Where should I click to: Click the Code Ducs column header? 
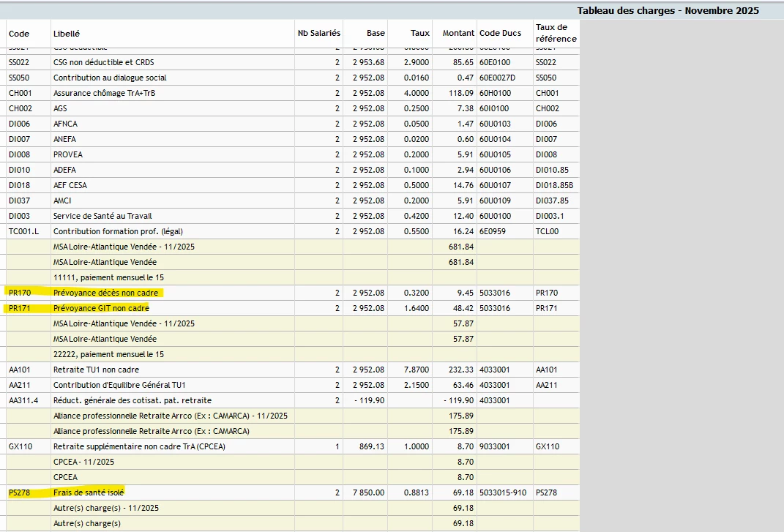500,33
